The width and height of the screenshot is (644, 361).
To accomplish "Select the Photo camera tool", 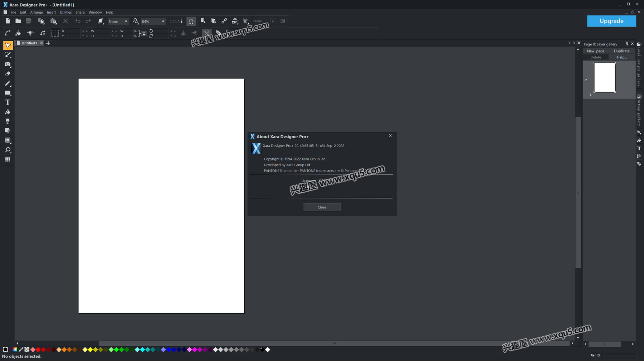I will pyautogui.click(x=8, y=64).
